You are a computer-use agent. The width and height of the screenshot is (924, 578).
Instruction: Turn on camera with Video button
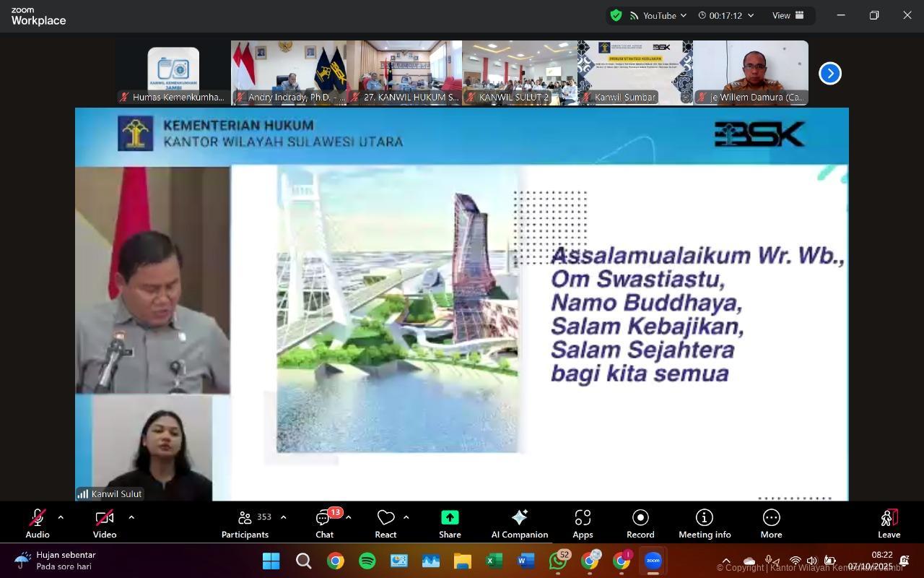tap(105, 523)
